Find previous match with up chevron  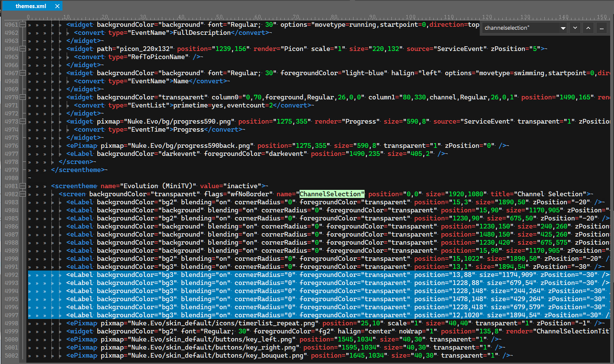click(588, 28)
